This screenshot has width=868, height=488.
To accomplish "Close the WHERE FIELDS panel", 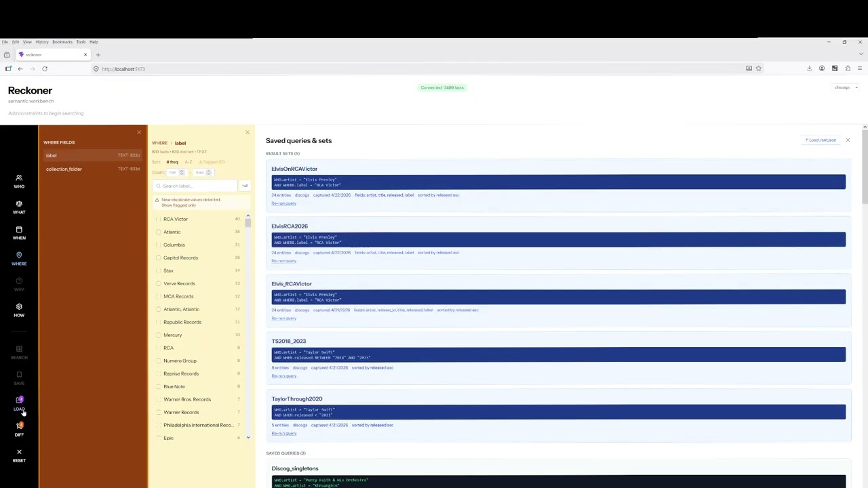I will coord(139,132).
